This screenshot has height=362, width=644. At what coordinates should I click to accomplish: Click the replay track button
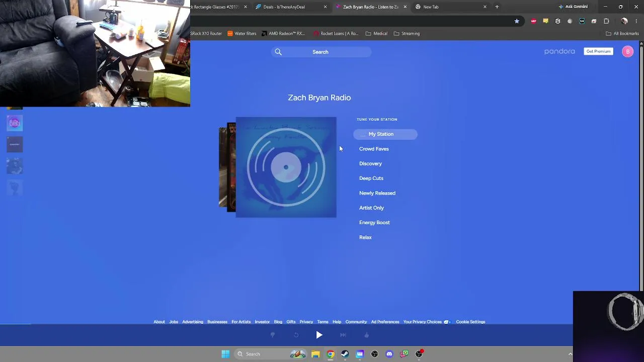tap(296, 335)
